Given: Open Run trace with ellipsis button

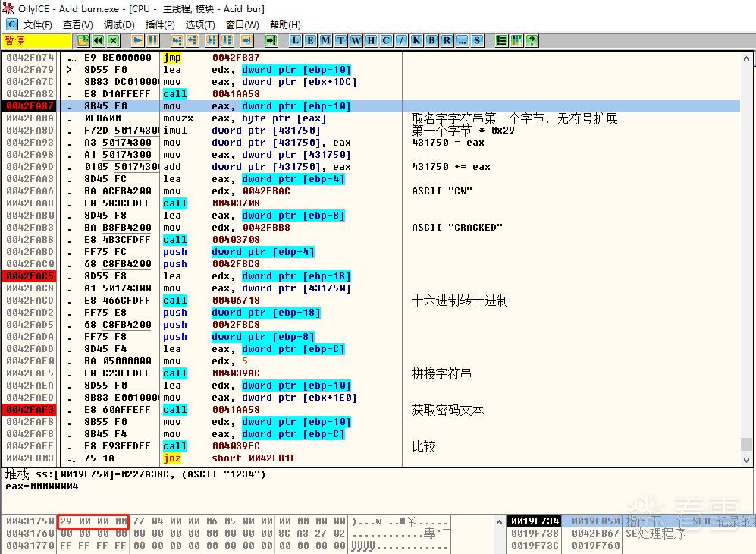Looking at the screenshot, I should pos(462,40).
